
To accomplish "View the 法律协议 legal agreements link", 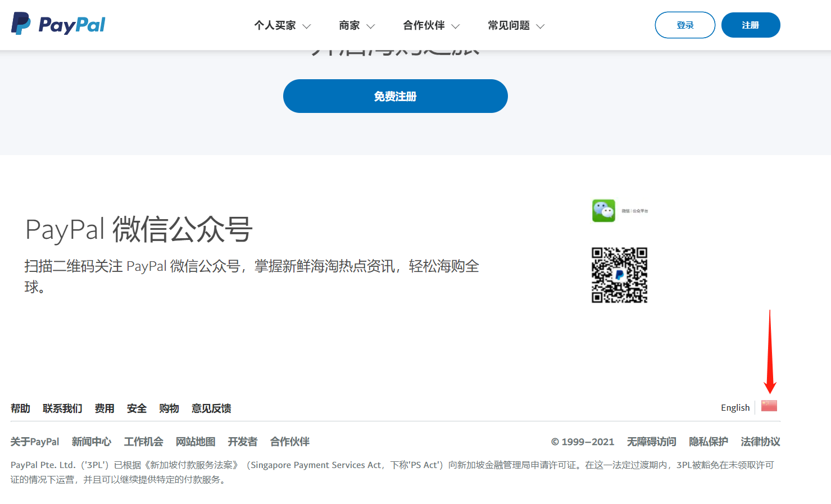I will tap(760, 442).
